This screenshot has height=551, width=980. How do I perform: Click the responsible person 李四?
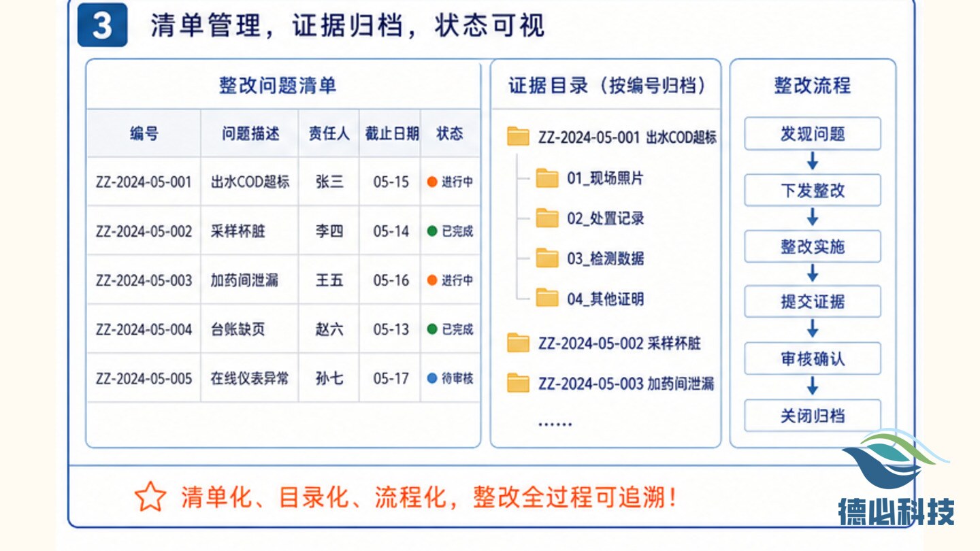(329, 231)
